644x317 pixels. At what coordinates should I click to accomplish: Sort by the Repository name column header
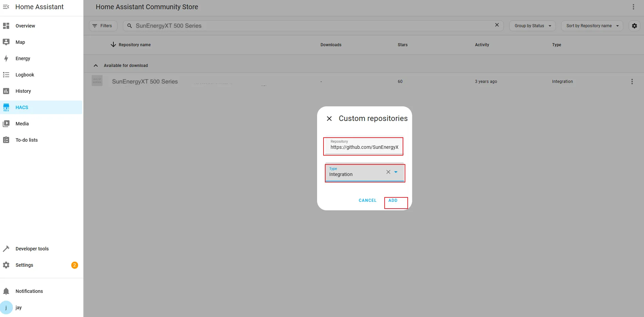click(x=134, y=45)
